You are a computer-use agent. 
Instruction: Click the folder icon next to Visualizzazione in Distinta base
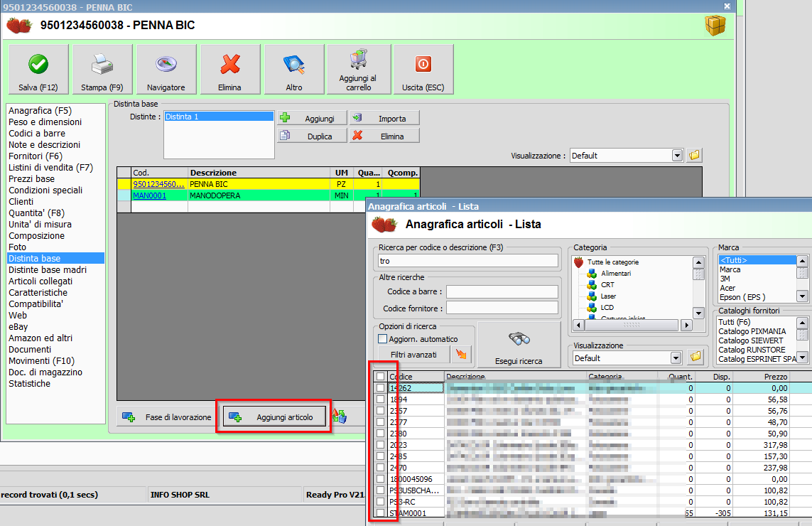pyautogui.click(x=695, y=155)
